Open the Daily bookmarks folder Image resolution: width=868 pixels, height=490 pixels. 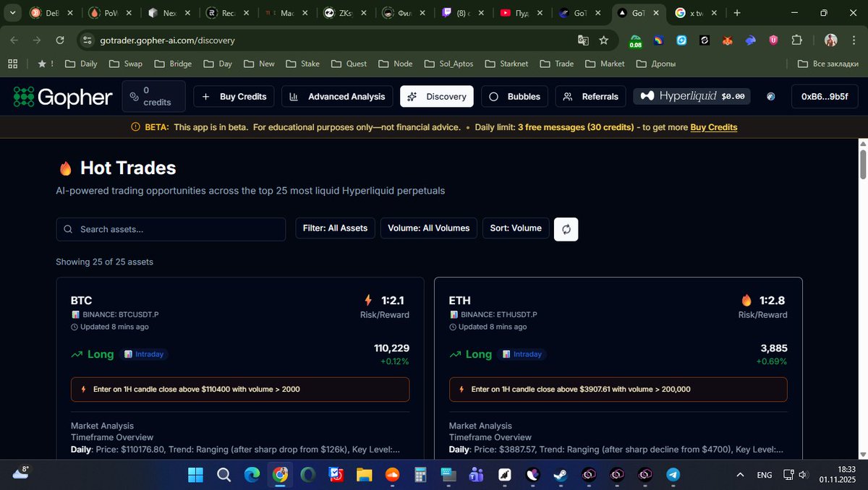coord(81,64)
